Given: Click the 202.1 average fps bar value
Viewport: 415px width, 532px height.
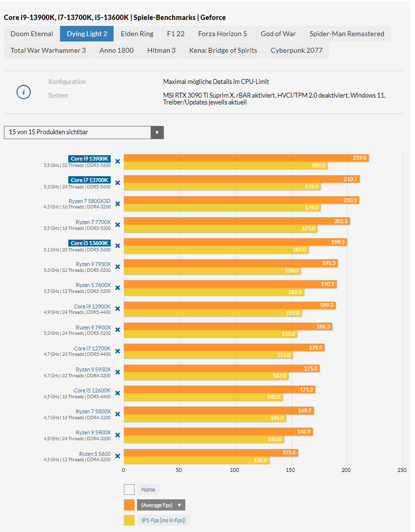Looking at the screenshot, I should [341, 221].
